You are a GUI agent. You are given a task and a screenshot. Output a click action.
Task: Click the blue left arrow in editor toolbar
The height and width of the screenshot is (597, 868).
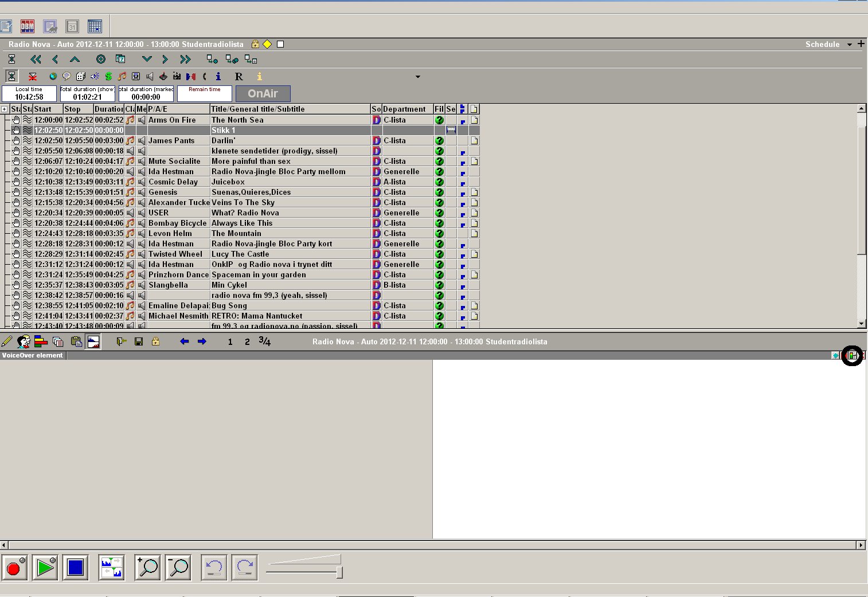(x=184, y=341)
